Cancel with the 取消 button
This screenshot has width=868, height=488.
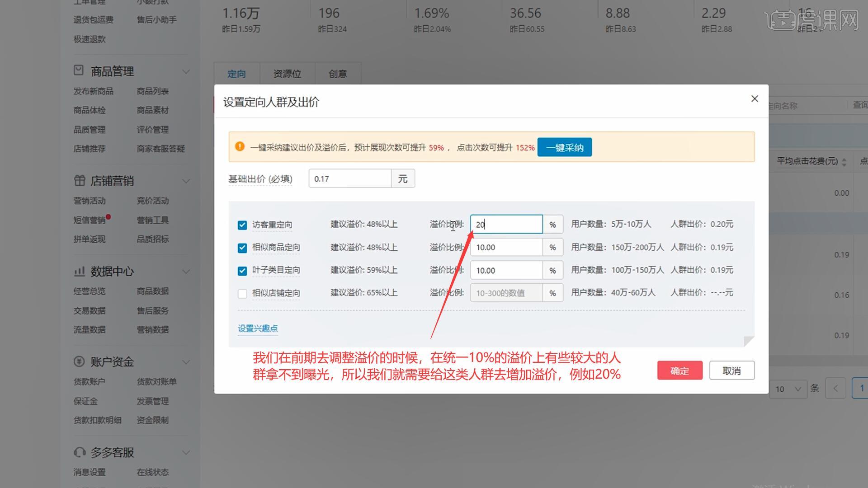pos(731,371)
